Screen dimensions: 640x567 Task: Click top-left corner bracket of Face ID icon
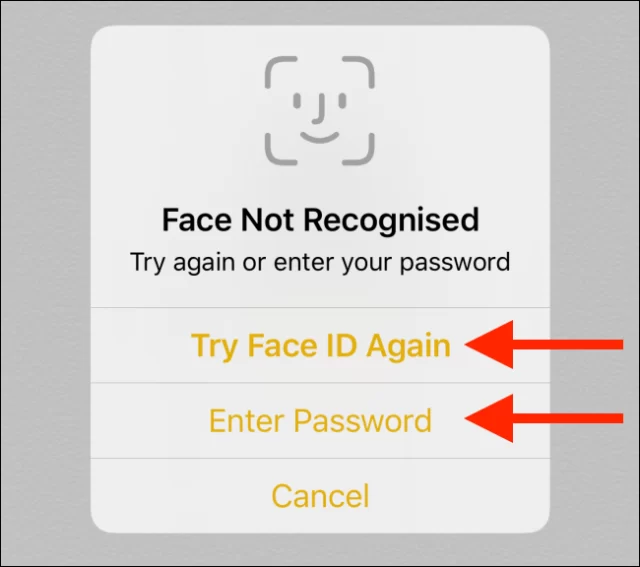click(281, 72)
